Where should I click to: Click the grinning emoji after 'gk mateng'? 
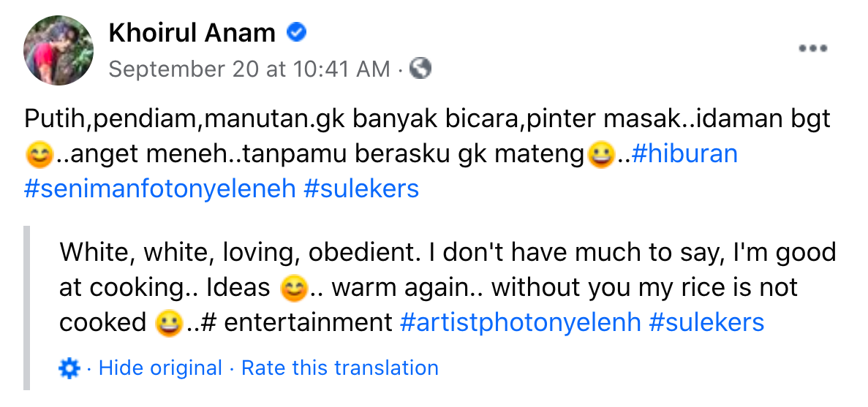pos(601,155)
